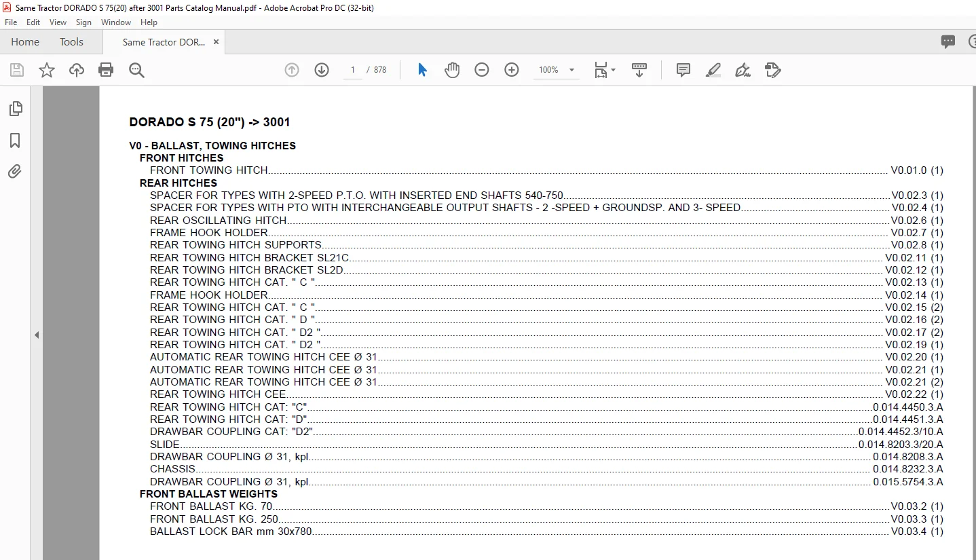Click part number 0.014.8232.3.A
The image size is (976, 560).
click(908, 469)
